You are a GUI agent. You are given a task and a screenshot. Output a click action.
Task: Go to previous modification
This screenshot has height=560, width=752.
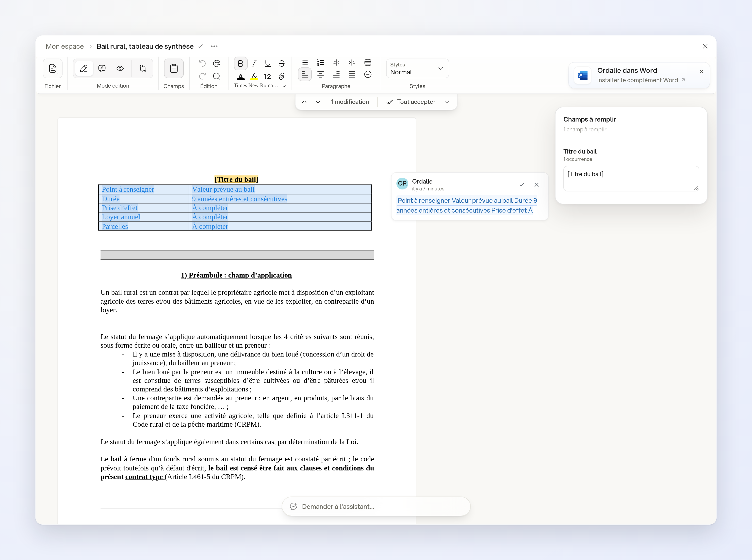304,102
